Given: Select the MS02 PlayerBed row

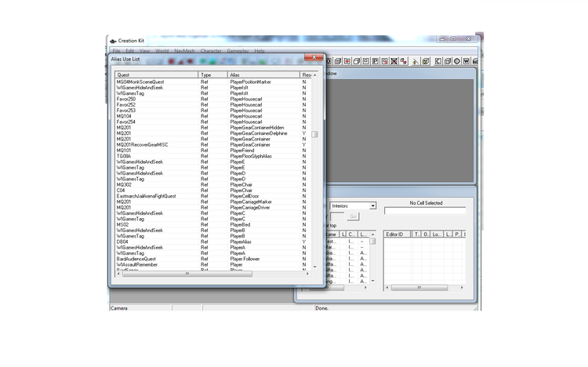Looking at the screenshot, I should (x=212, y=224).
